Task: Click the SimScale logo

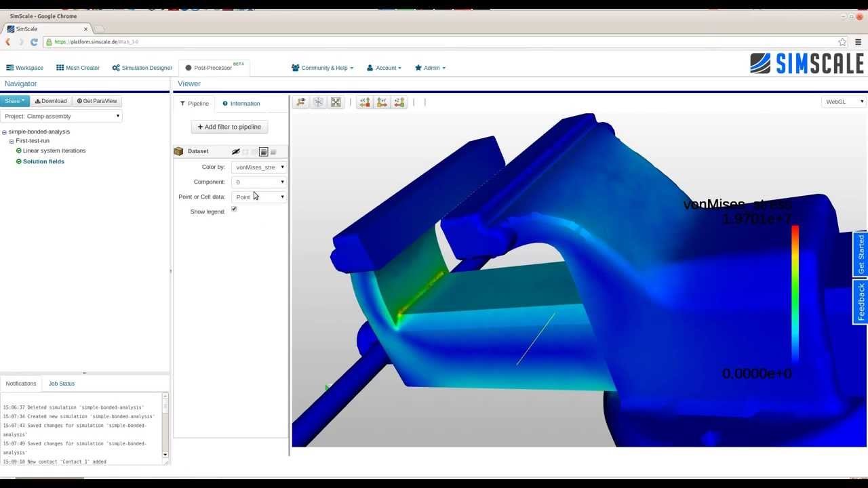Action: pyautogui.click(x=807, y=64)
